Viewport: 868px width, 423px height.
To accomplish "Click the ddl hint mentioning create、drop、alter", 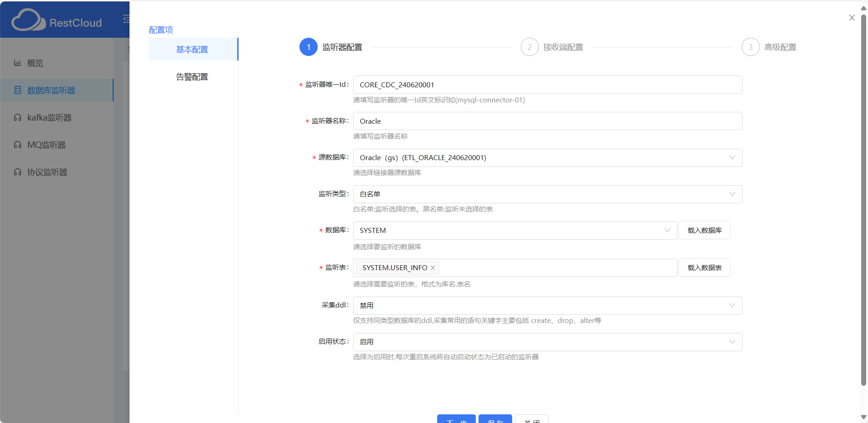I will click(x=477, y=321).
